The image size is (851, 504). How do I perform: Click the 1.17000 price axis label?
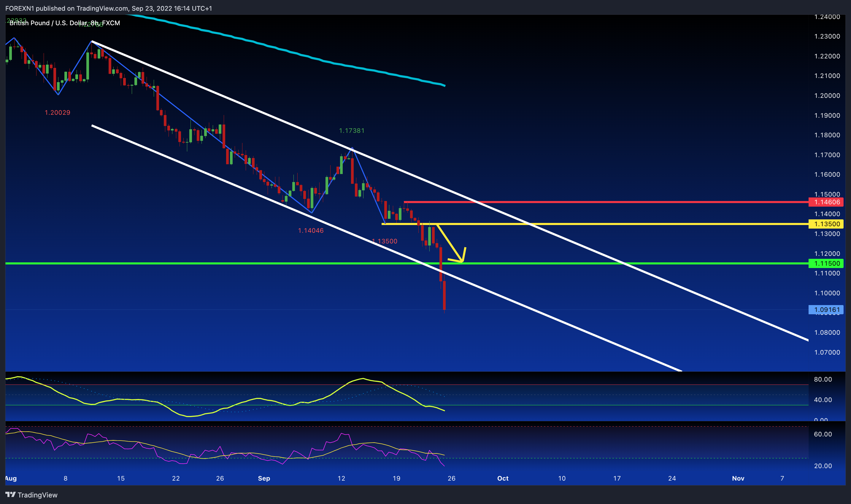[x=827, y=155]
